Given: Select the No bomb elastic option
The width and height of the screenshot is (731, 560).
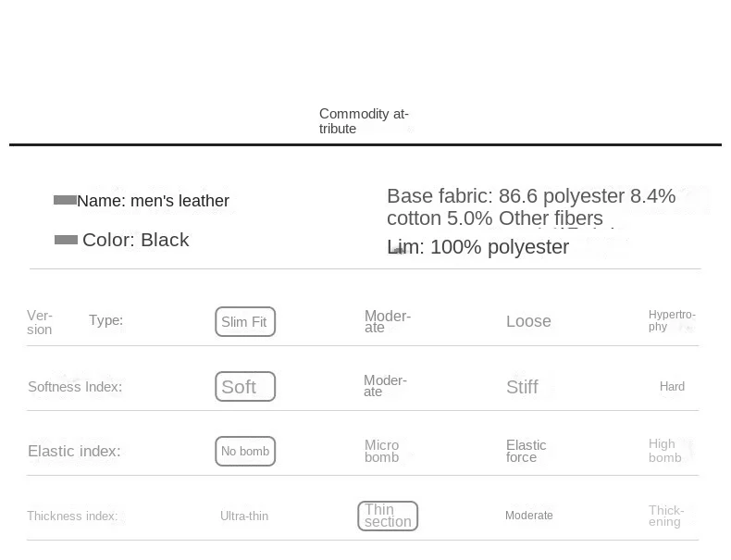Looking at the screenshot, I should (x=245, y=452).
